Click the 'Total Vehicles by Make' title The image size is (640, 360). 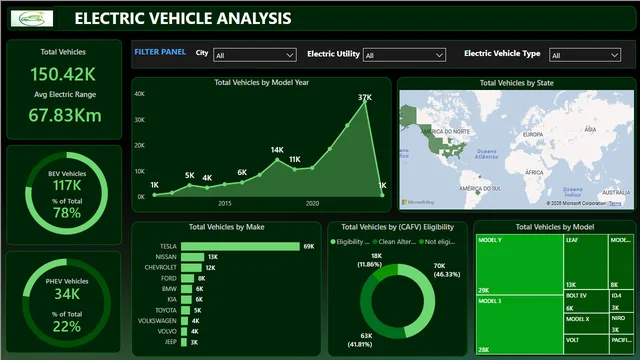(x=227, y=227)
